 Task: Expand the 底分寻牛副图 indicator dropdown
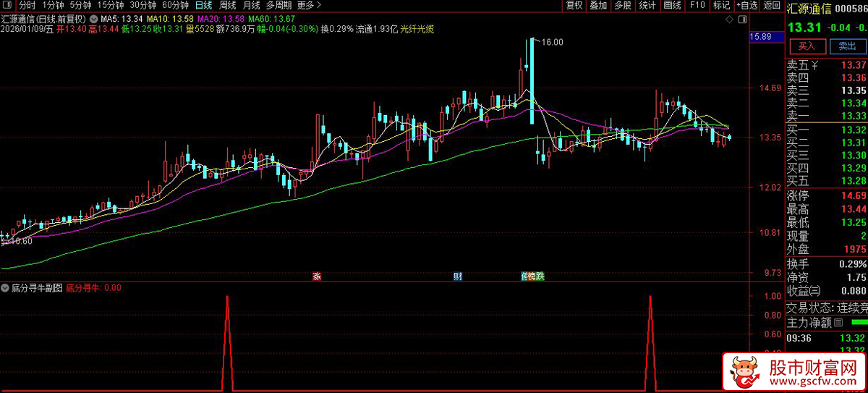pos(6,287)
